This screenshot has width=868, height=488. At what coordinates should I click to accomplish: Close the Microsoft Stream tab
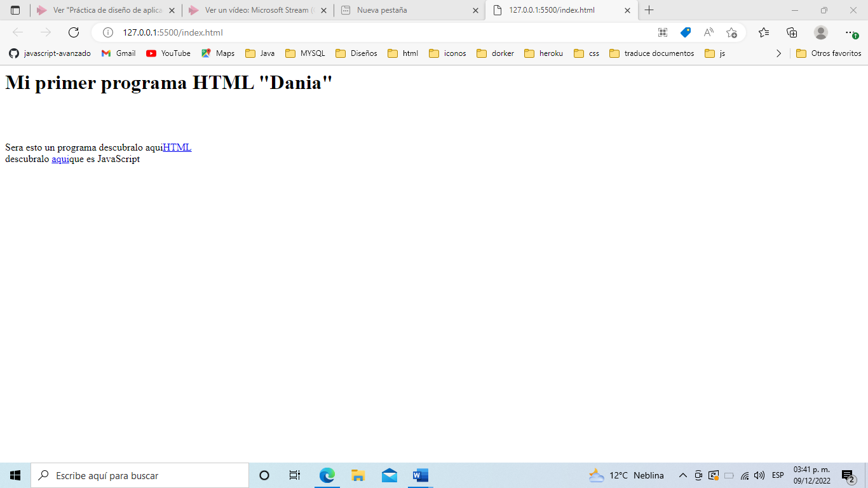[x=323, y=10]
